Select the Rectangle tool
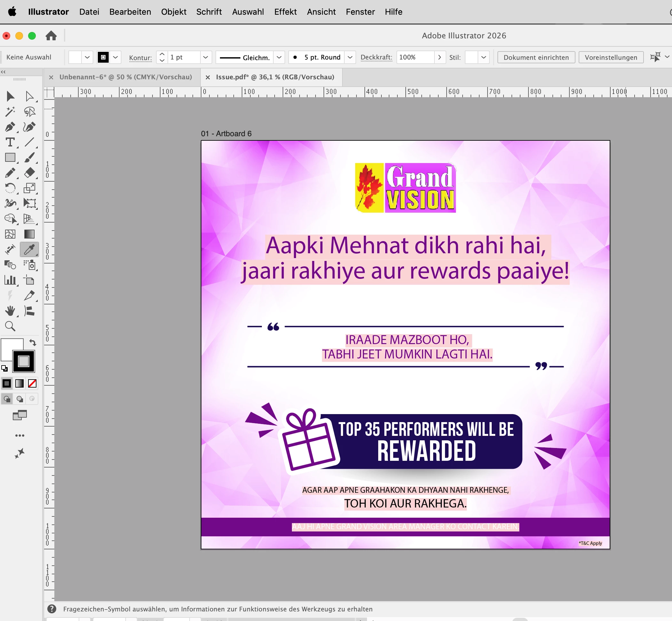672x621 pixels. (10, 158)
